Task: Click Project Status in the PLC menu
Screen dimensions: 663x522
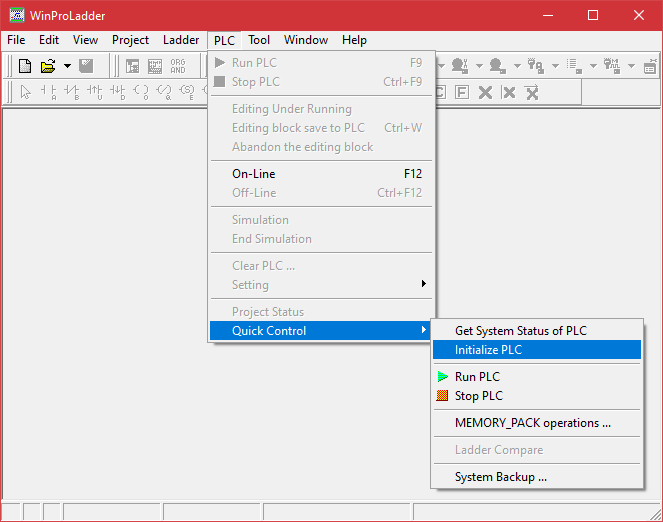Action: pos(321,312)
